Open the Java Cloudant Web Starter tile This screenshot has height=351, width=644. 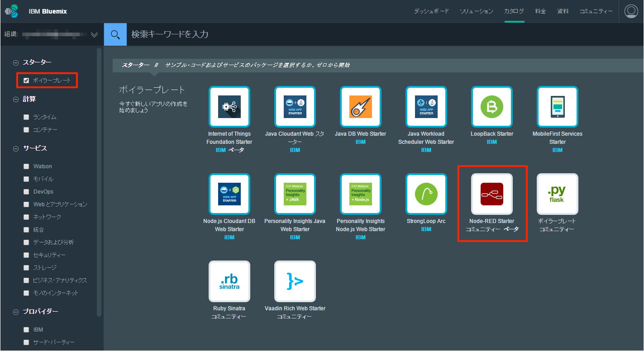pyautogui.click(x=295, y=107)
